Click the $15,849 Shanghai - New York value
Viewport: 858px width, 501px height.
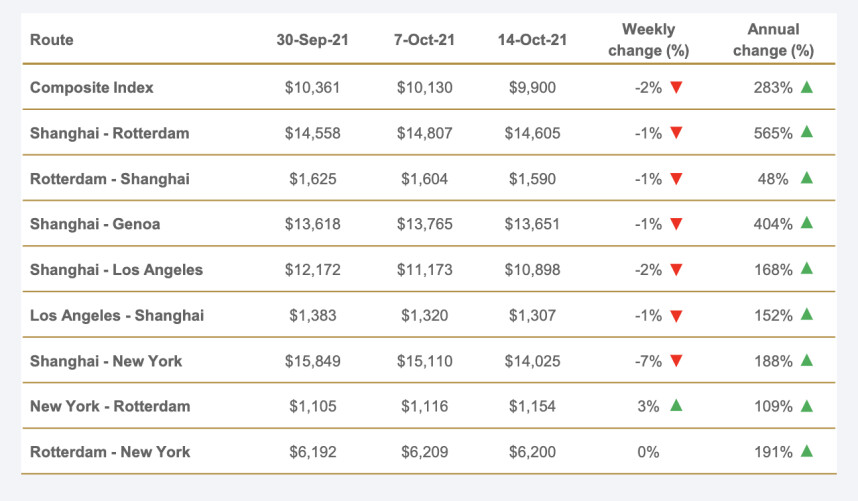tap(312, 360)
